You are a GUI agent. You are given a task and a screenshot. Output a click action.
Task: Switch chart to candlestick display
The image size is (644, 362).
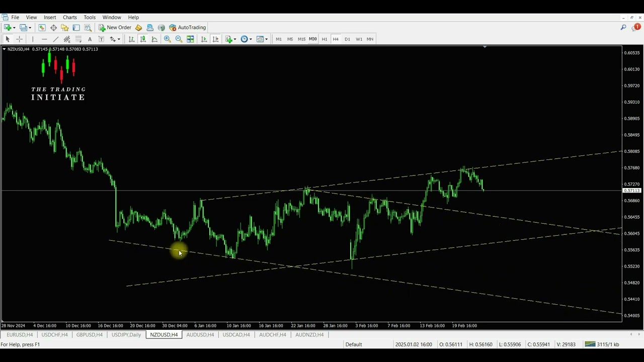coord(143,39)
